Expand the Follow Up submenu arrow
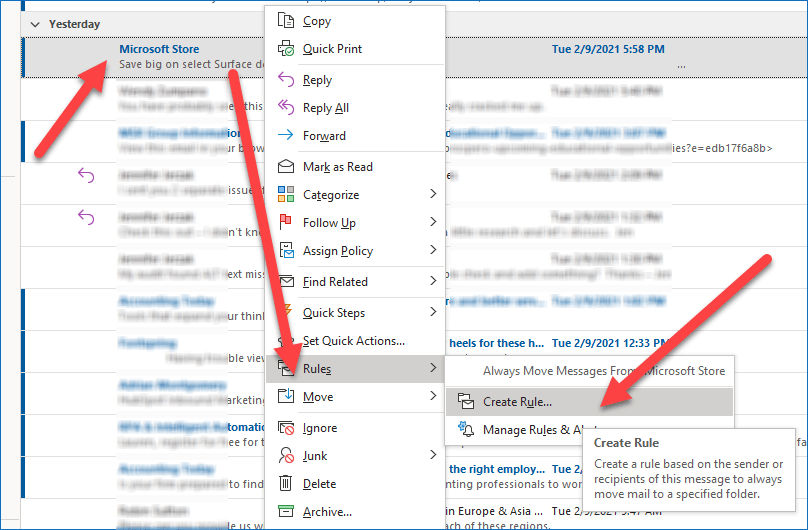 433,221
